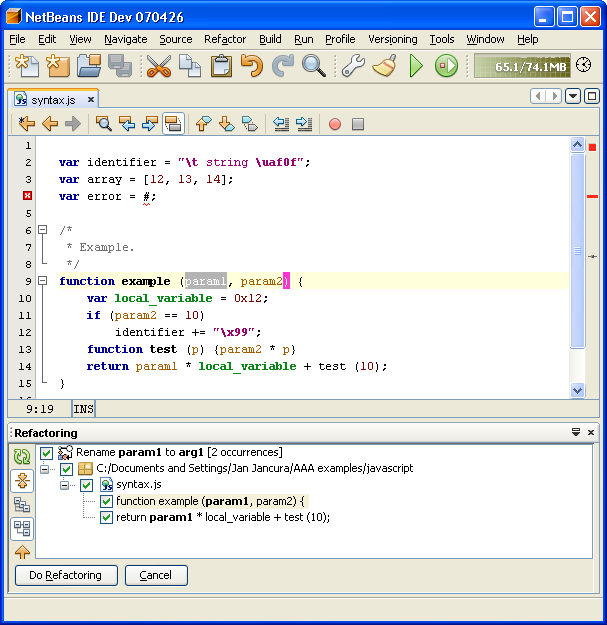Viewport: 607px width, 625px height.
Task: Click the Do Refactoring button
Action: pyautogui.click(x=66, y=575)
